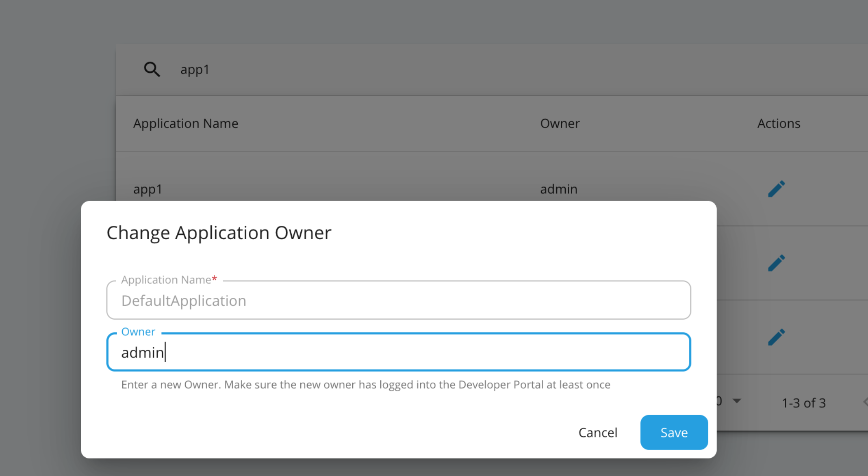Image resolution: width=868 pixels, height=476 pixels.
Task: Click the Owner input containing admin
Action: 398,352
